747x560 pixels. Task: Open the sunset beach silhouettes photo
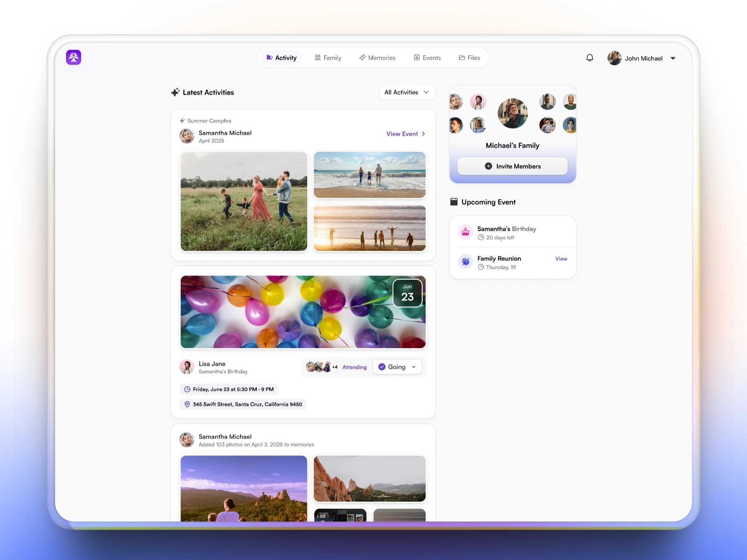[370, 228]
